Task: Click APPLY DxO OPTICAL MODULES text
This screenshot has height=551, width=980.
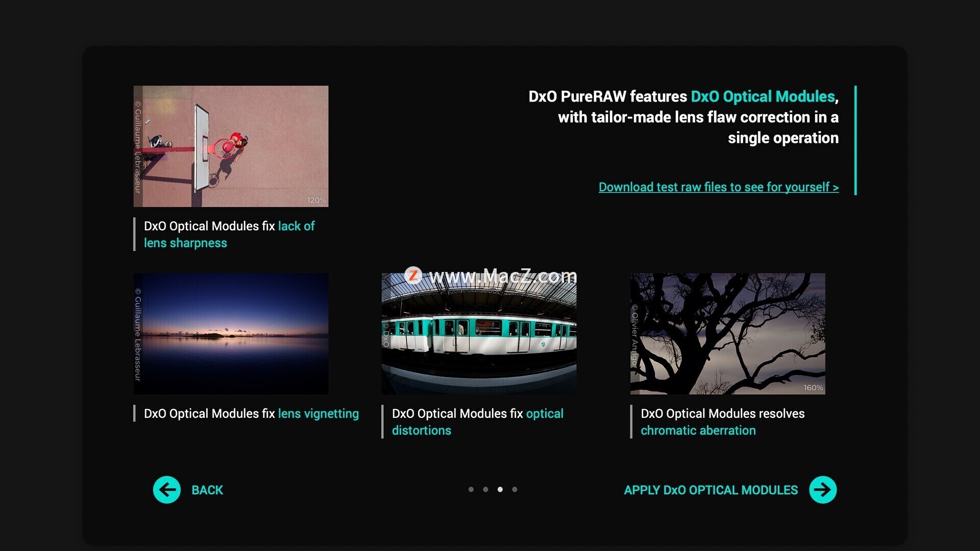Action: [710, 490]
